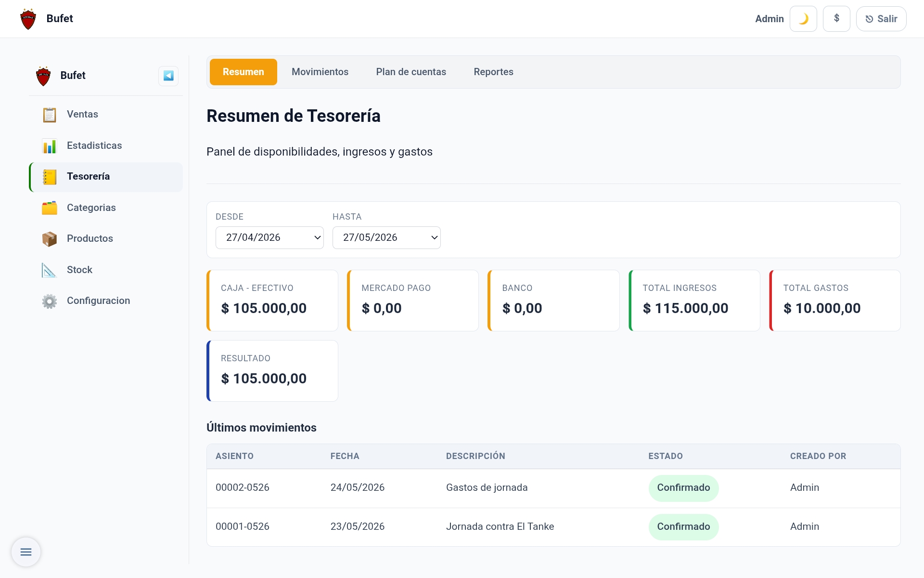Click the Creado por column header
This screenshot has width=924, height=578.
[x=818, y=456]
